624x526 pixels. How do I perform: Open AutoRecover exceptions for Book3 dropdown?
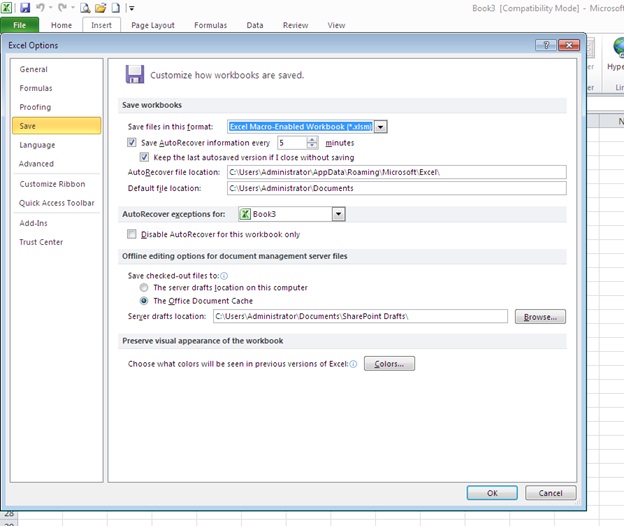[338, 214]
